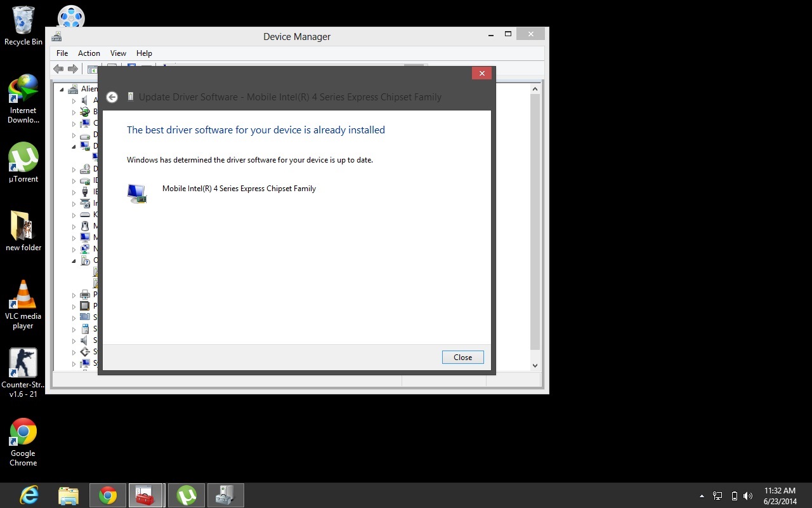Select the Storage controllers diamond icon in tree
The width and height of the screenshot is (812, 508).
[84, 352]
